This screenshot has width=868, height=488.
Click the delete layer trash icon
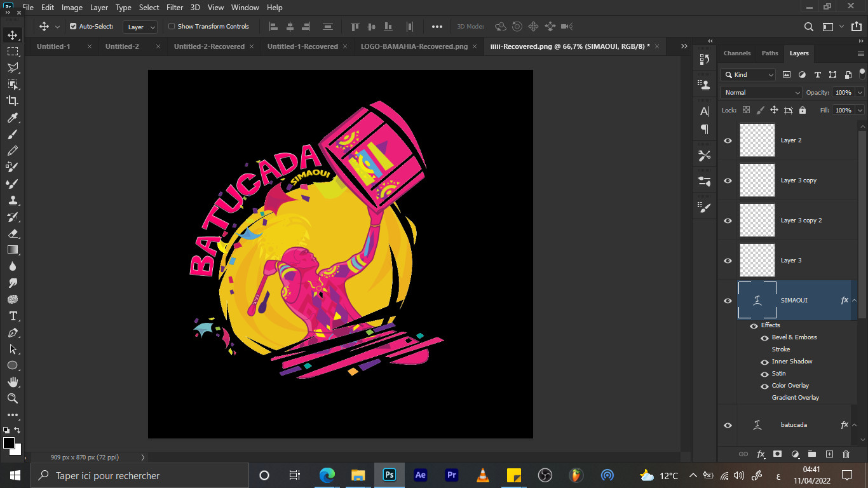pos(846,454)
